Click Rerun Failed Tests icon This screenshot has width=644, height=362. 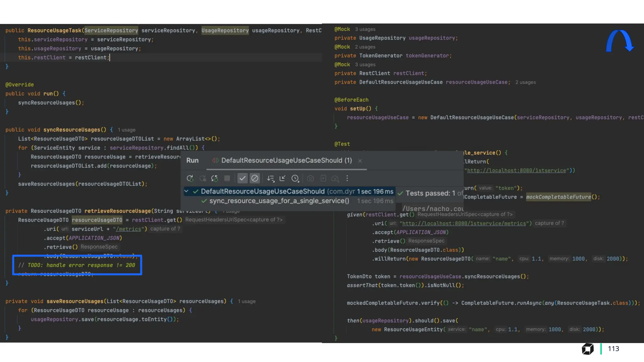tap(203, 178)
